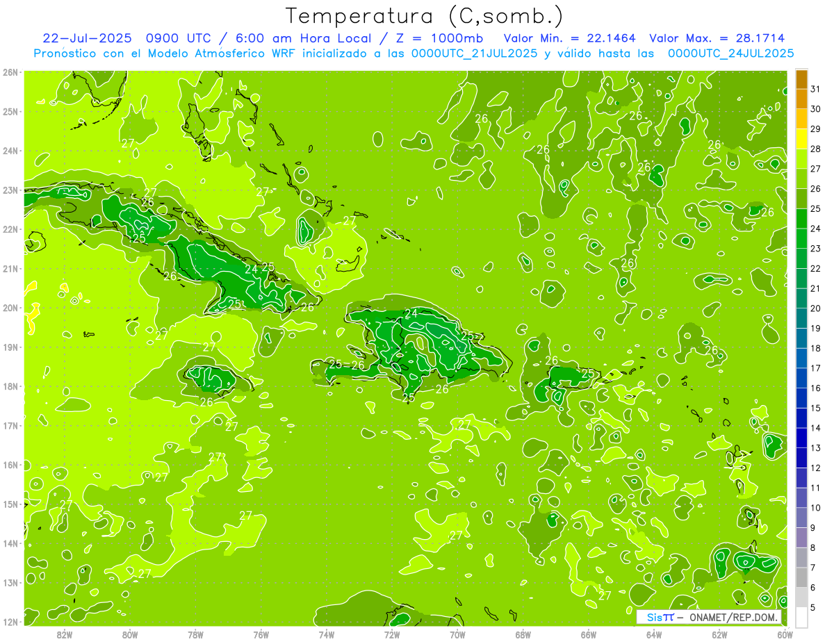Click the '12N' latitude axis label

[x=10, y=622]
